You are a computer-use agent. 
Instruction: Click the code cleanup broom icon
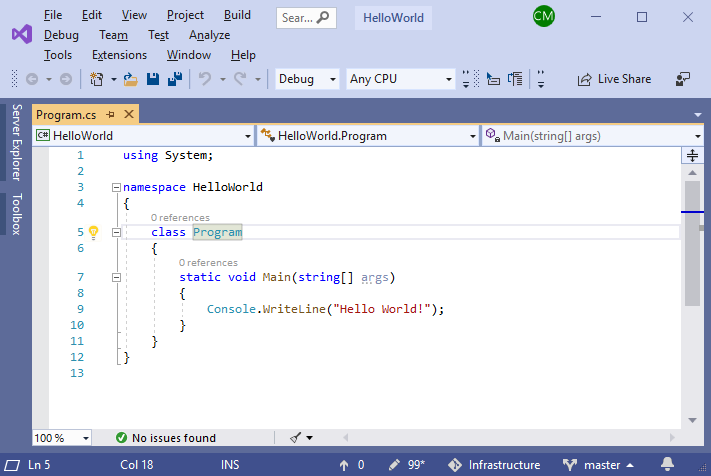(296, 438)
